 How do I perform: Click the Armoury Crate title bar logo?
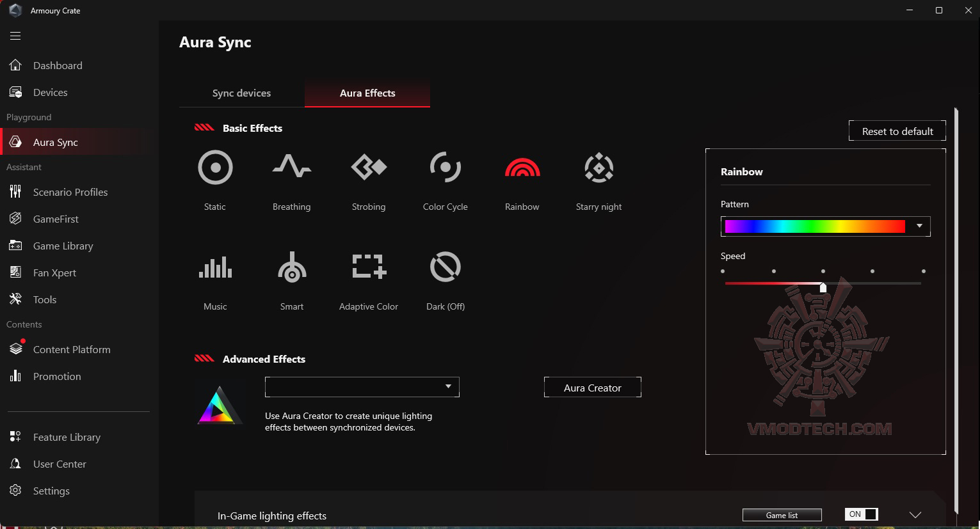(x=15, y=10)
